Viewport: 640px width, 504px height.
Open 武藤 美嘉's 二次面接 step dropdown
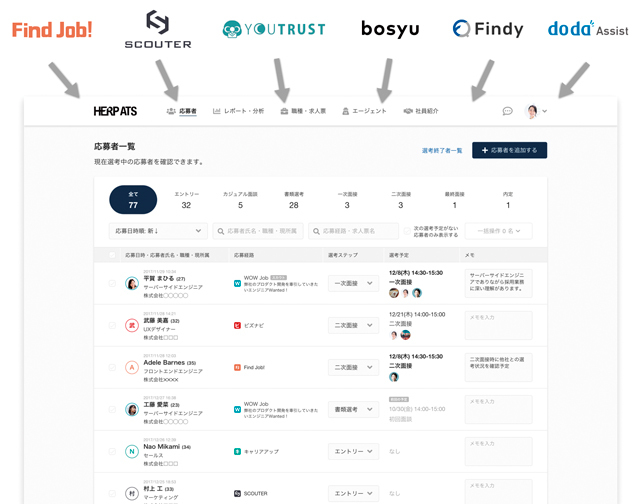click(353, 325)
